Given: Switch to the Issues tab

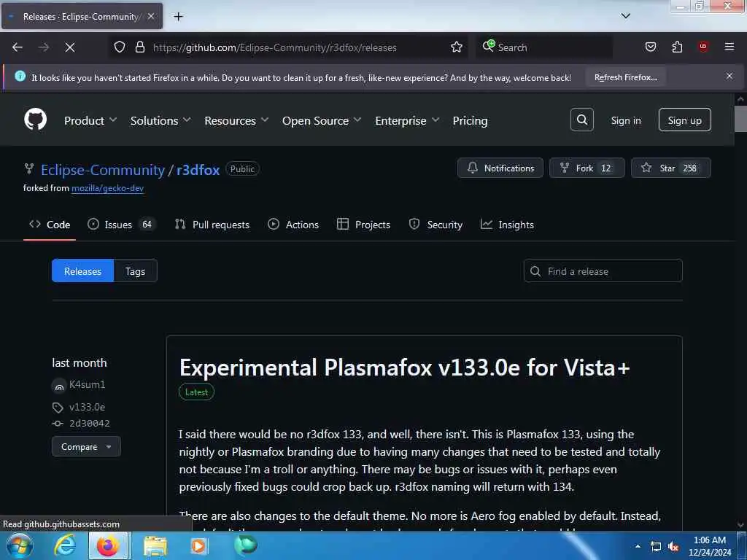Looking at the screenshot, I should [x=121, y=225].
